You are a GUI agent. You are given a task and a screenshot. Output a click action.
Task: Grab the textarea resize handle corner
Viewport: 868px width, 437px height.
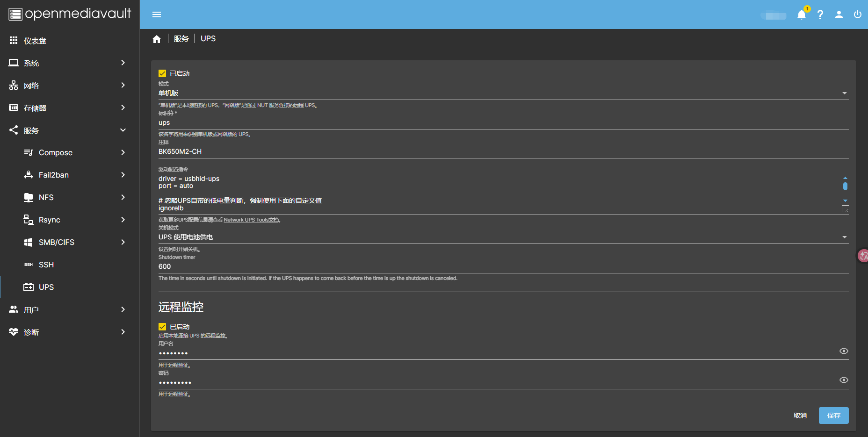tap(845, 209)
